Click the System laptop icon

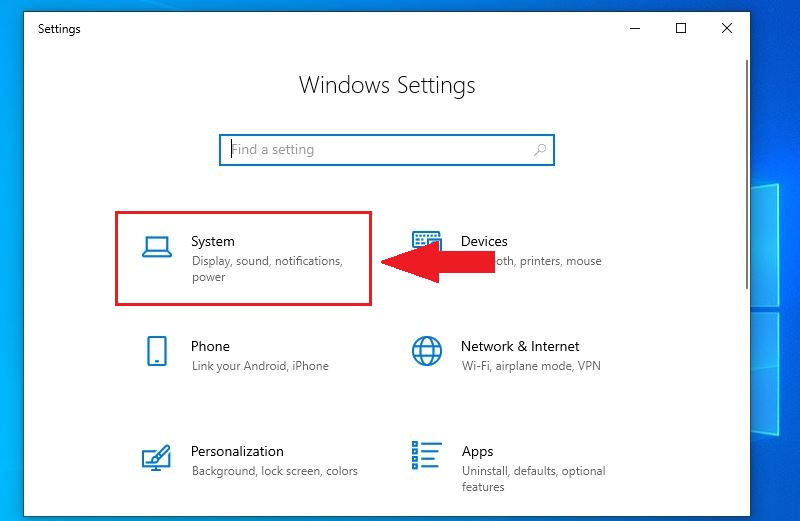[x=157, y=247]
